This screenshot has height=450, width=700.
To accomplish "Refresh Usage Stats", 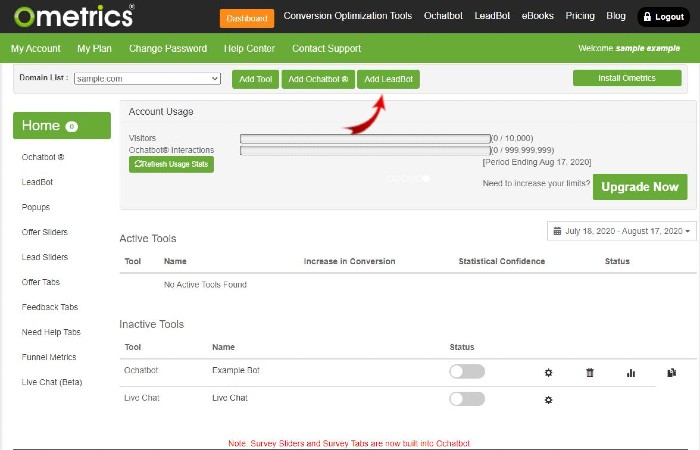I will click(171, 164).
